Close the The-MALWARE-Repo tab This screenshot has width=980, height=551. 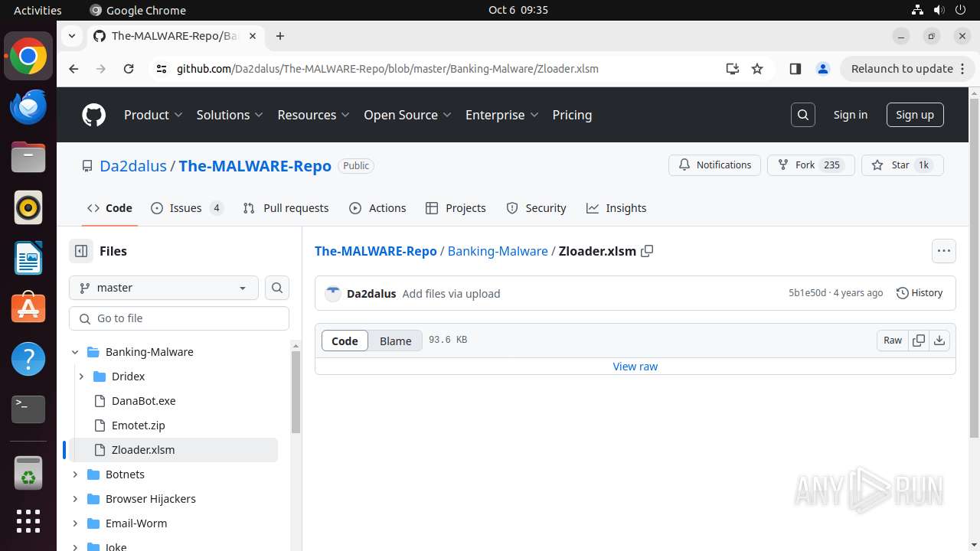click(x=253, y=36)
